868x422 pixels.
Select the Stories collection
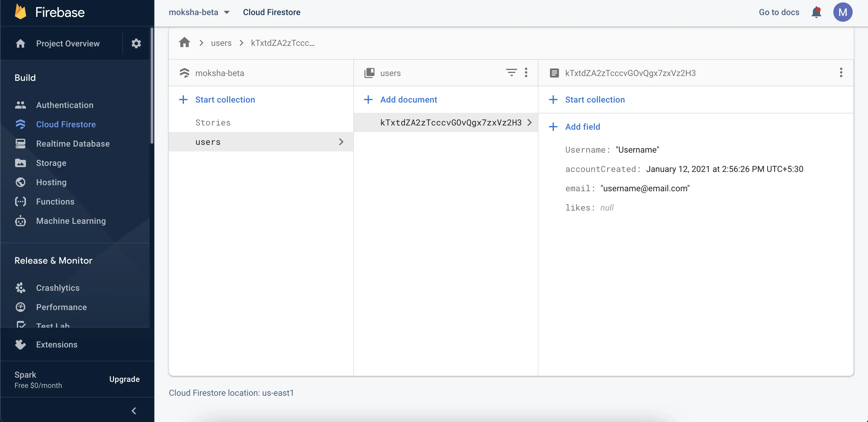(213, 122)
